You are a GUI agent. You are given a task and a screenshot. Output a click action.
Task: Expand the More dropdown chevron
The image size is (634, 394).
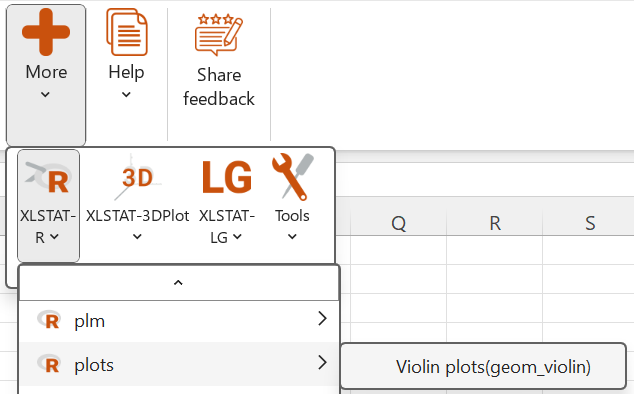(45, 95)
